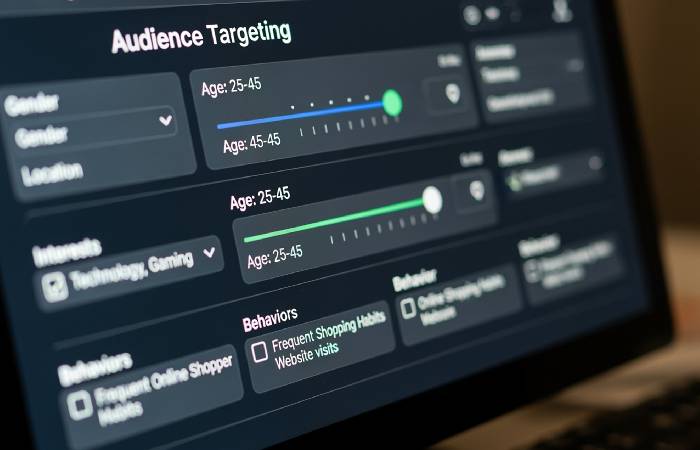Check the Frequent Shopping Habits Website visits box

(259, 351)
